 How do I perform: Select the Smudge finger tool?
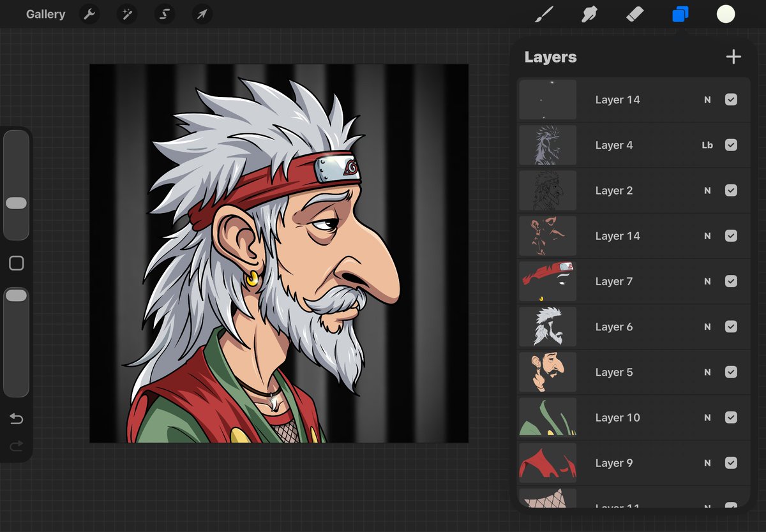pos(589,14)
